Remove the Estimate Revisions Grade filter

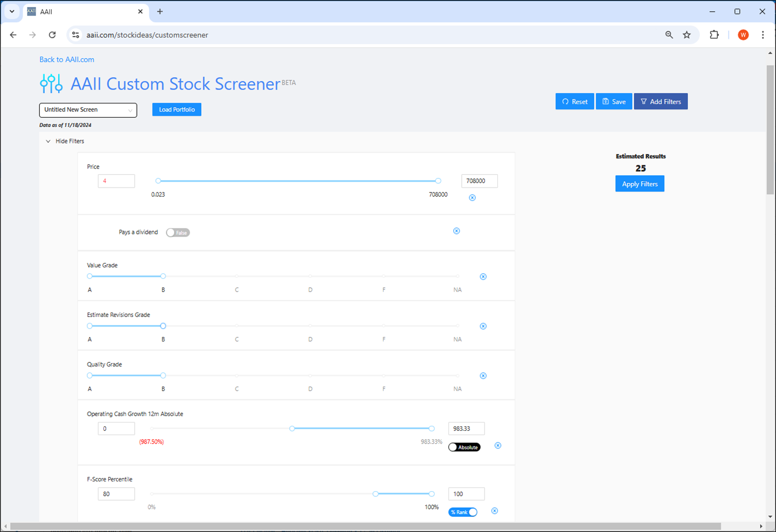(x=483, y=326)
